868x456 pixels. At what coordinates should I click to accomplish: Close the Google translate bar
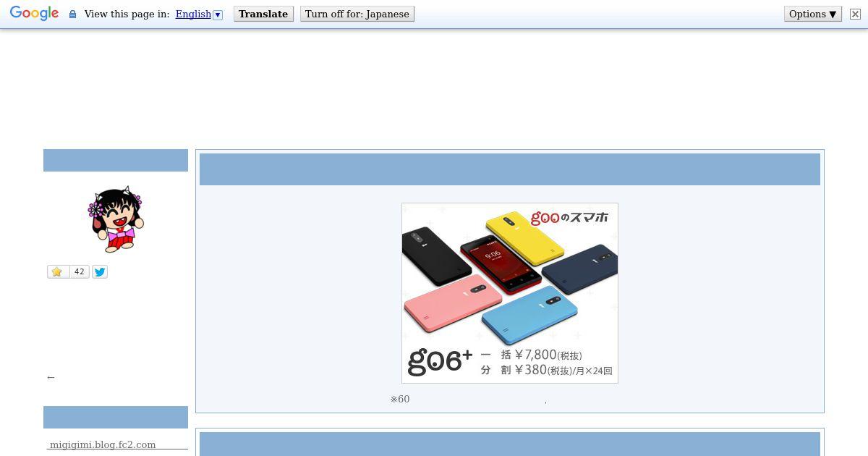click(x=854, y=14)
